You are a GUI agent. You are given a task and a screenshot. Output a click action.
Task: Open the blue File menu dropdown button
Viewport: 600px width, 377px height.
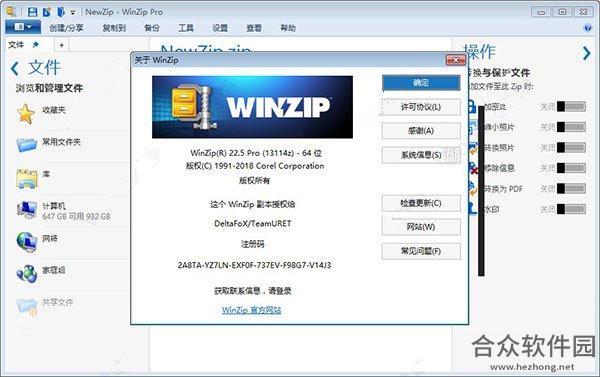[x=23, y=27]
